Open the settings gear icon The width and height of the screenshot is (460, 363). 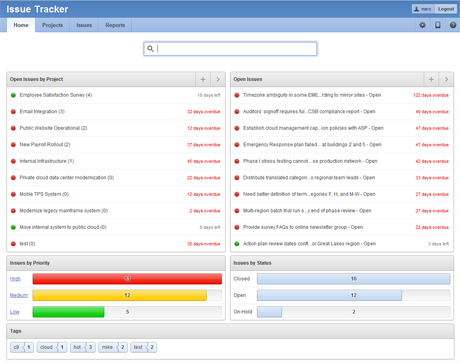pos(422,25)
